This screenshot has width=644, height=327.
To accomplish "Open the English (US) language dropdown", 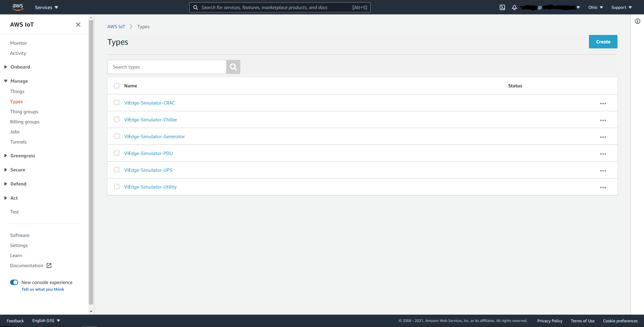I will pos(46,321).
